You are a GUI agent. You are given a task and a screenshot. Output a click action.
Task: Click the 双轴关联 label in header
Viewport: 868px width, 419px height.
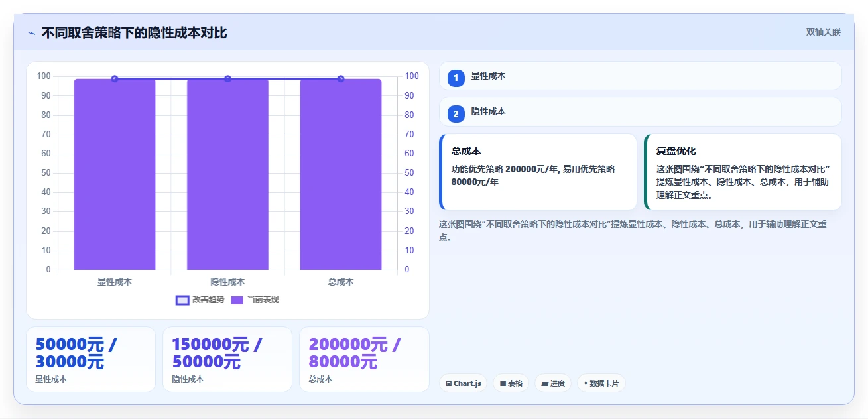pyautogui.click(x=823, y=32)
